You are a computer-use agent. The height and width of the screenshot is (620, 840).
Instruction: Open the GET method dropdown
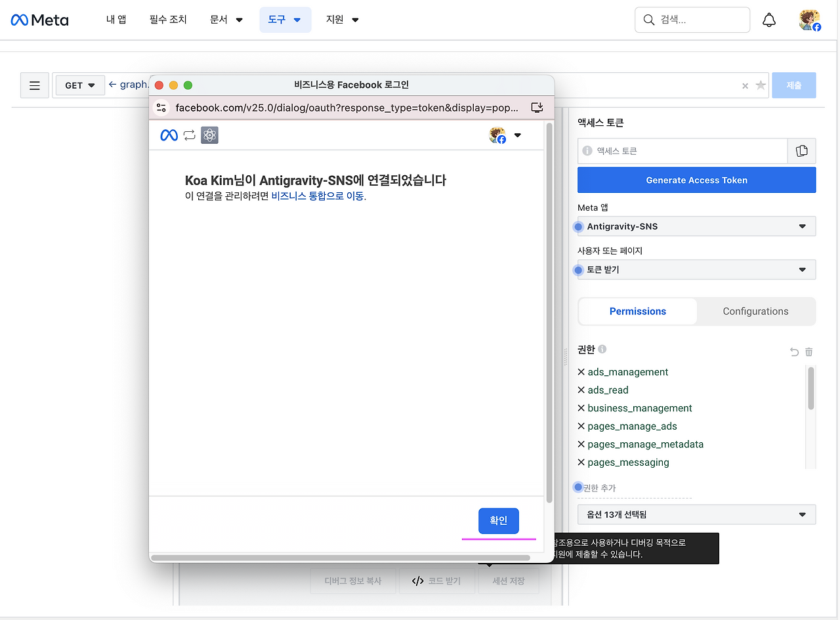[x=80, y=85]
